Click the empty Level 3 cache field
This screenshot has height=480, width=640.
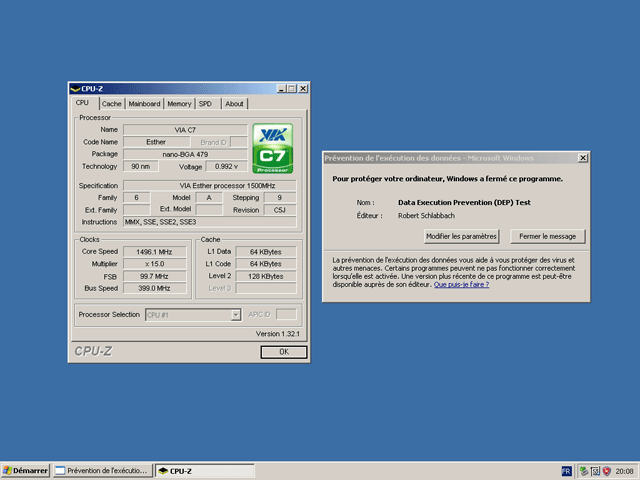click(x=266, y=288)
